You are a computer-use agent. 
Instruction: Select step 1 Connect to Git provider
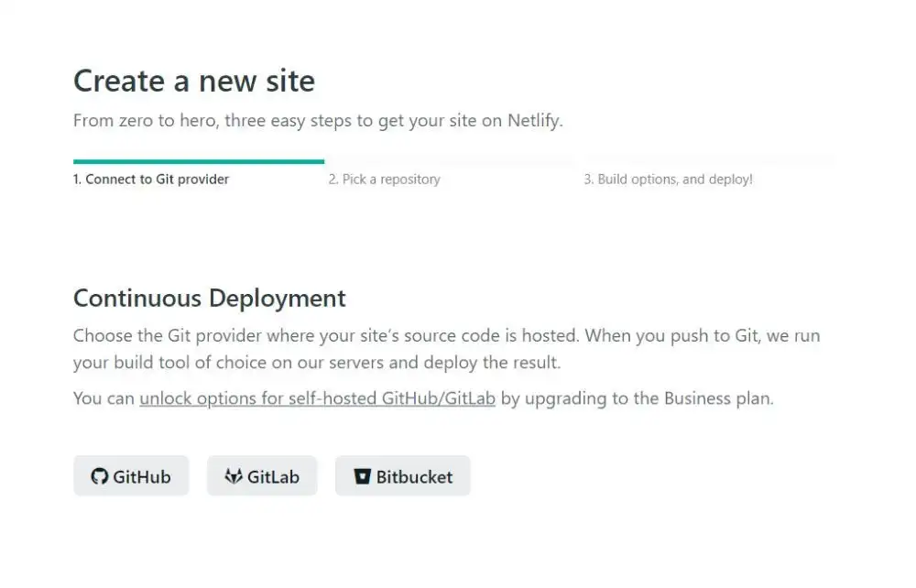pyautogui.click(x=150, y=179)
